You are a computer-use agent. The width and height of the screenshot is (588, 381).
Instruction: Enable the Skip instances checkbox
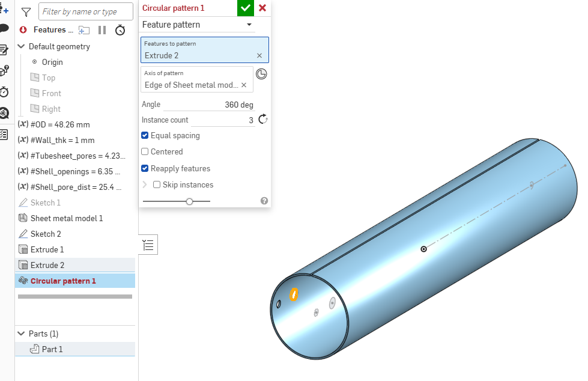[157, 184]
